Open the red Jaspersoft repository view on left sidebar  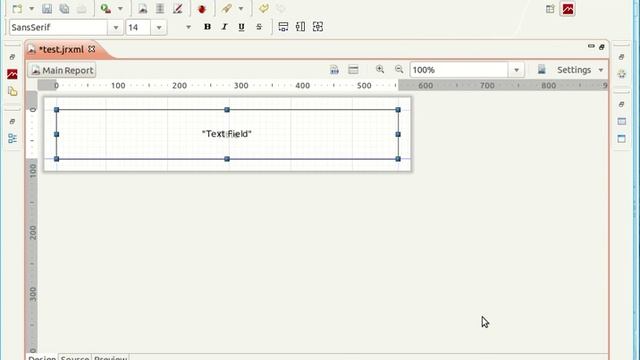(12, 74)
